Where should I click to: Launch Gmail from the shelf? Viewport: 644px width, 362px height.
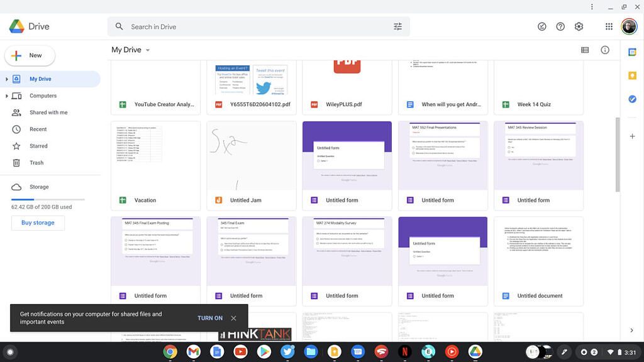click(x=193, y=352)
